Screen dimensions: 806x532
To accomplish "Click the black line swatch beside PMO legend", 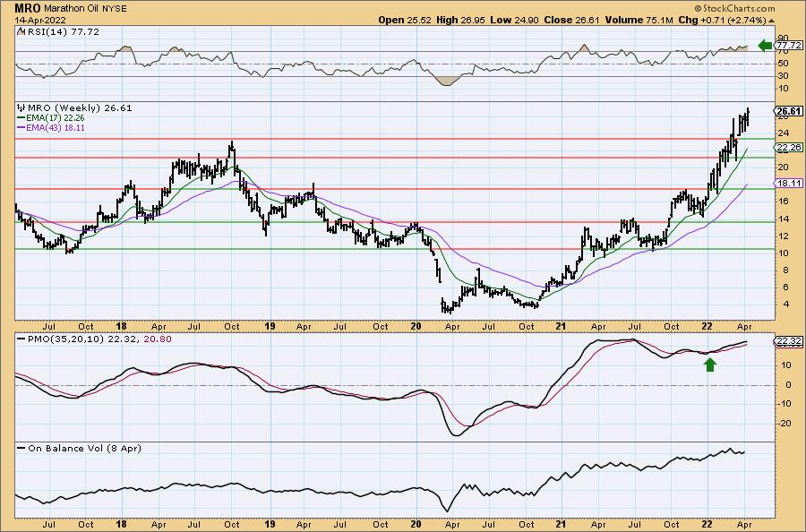I will point(21,339).
